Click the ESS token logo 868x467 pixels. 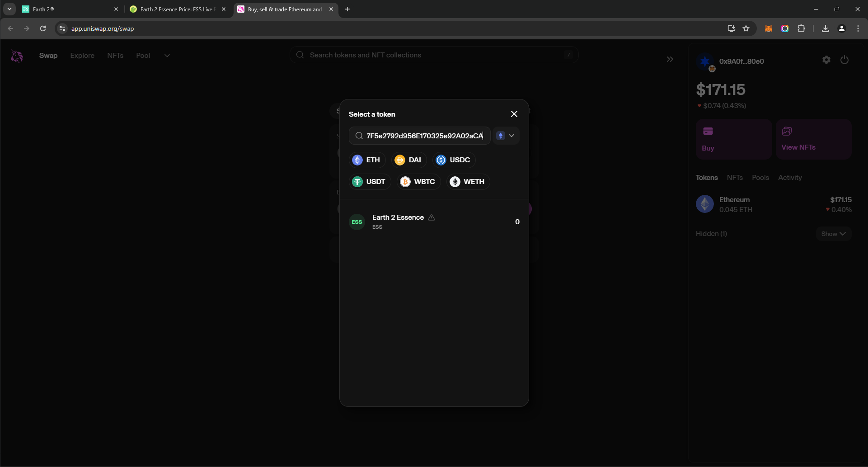tap(357, 222)
